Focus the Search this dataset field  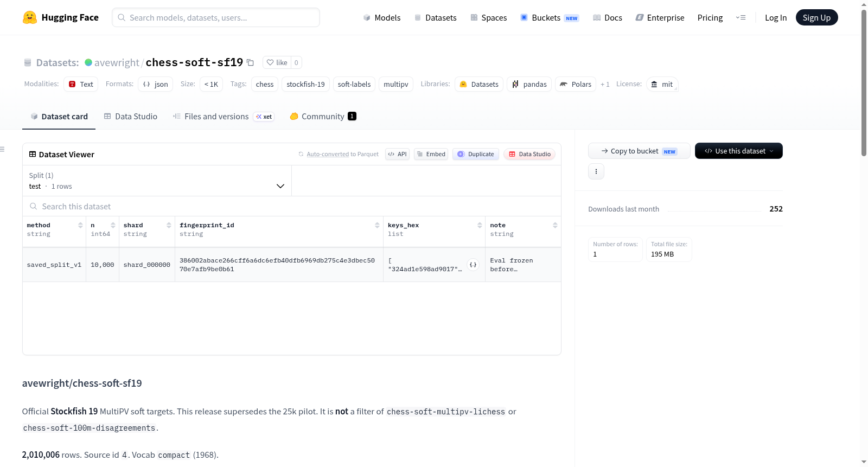point(292,207)
